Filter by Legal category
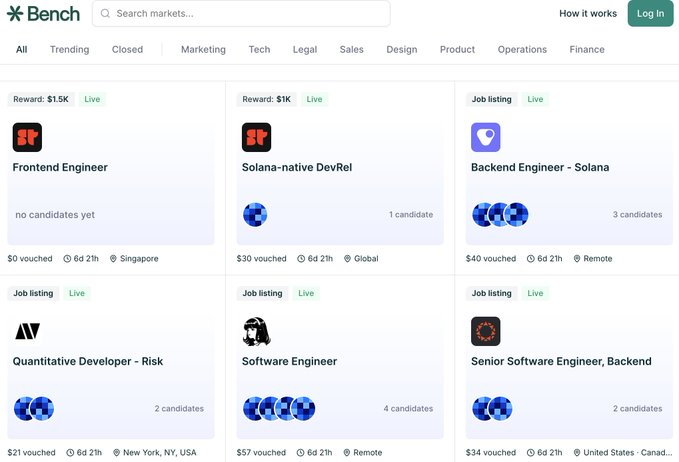This screenshot has width=679, height=462. 305,49
